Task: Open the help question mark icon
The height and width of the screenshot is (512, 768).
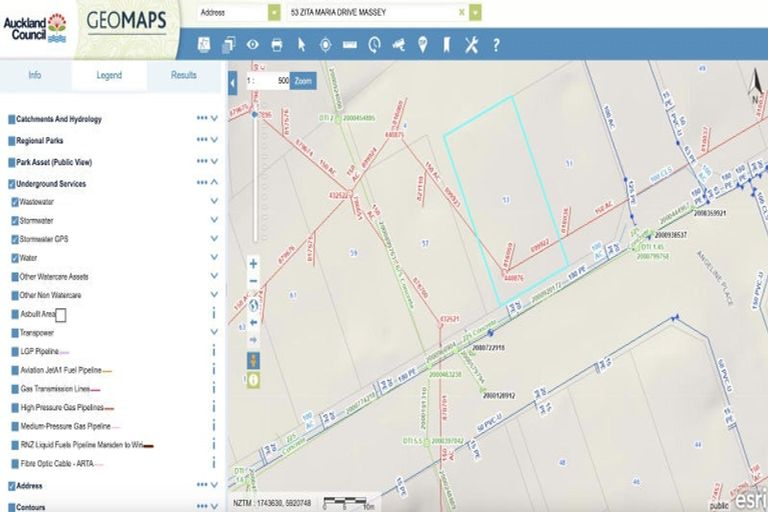Action: tap(496, 45)
